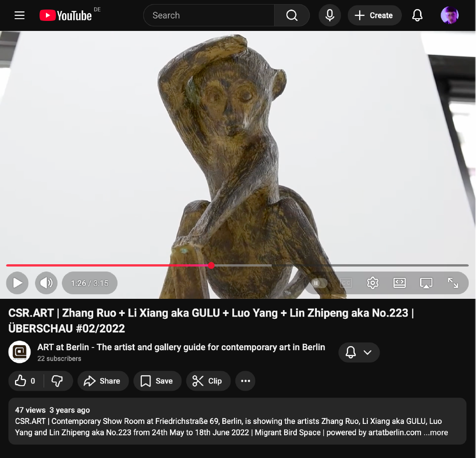Expand subscription notification bell dropdown
This screenshot has height=458, width=476.
click(359, 352)
